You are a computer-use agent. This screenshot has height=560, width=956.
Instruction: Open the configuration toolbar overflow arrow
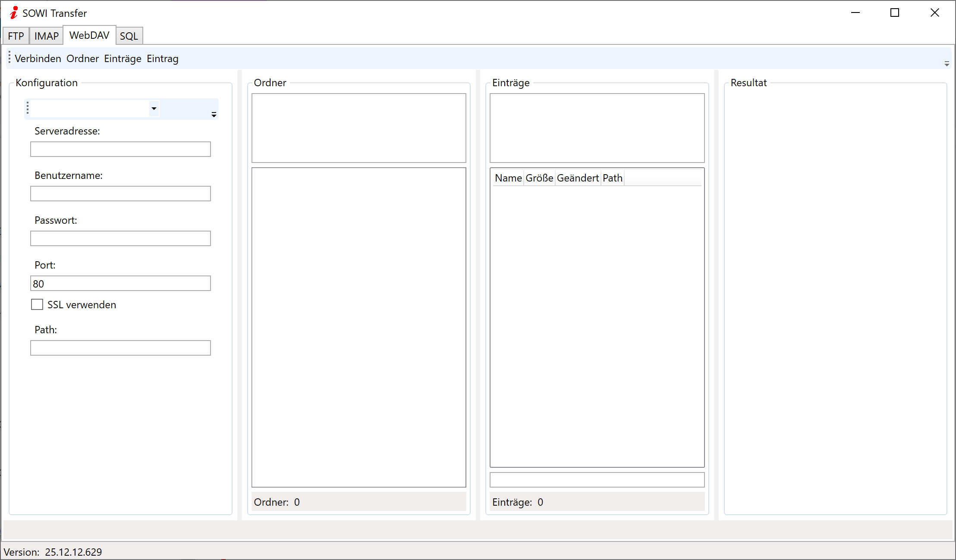tap(214, 115)
